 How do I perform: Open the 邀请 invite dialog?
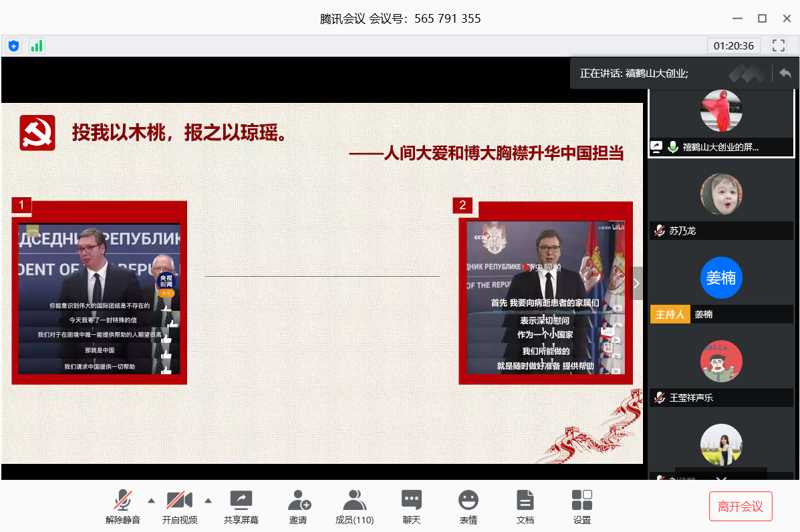point(299,507)
